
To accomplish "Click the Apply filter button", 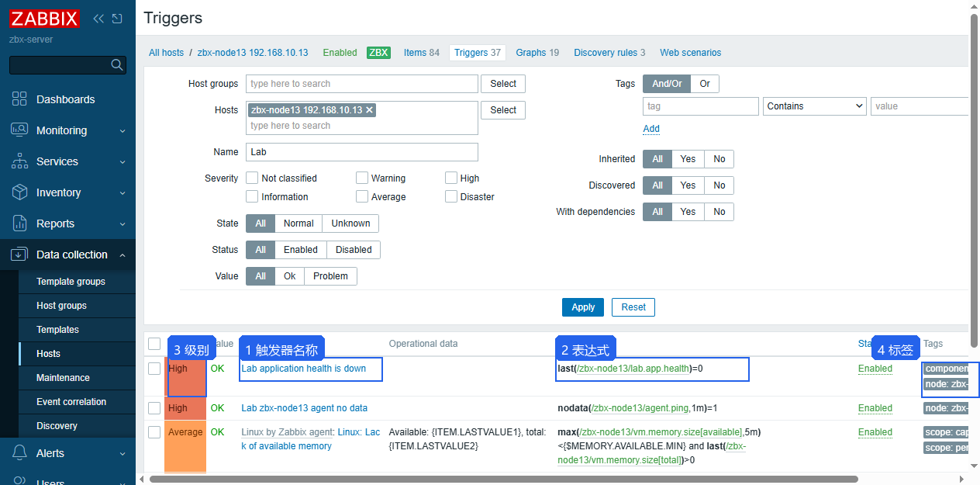I will [x=583, y=307].
